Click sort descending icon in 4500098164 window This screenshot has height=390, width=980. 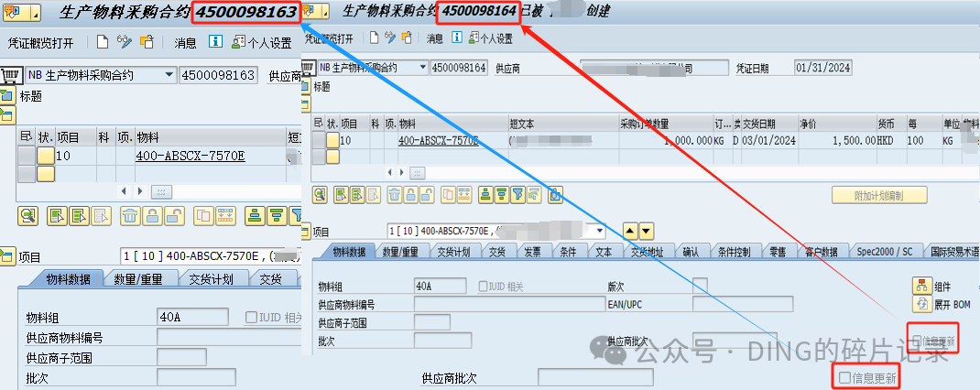click(501, 195)
